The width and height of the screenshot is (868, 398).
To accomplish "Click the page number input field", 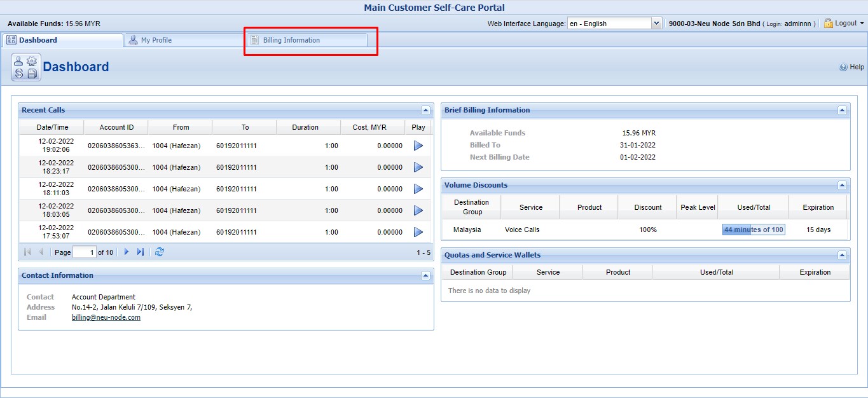I will 84,252.
